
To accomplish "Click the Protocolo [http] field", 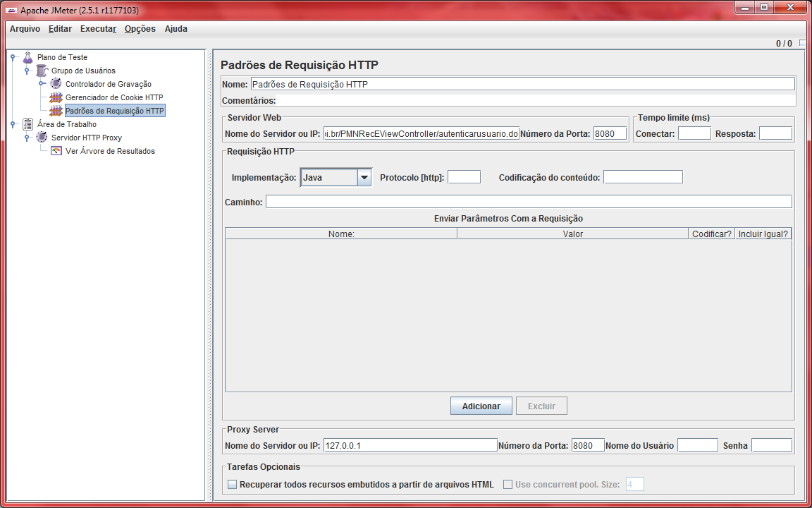I will [464, 177].
